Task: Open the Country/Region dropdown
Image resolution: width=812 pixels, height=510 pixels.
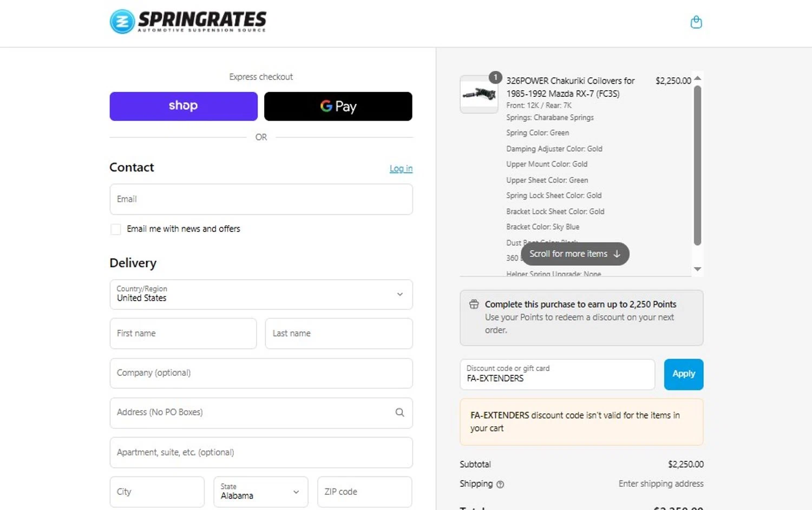Action: pos(261,294)
